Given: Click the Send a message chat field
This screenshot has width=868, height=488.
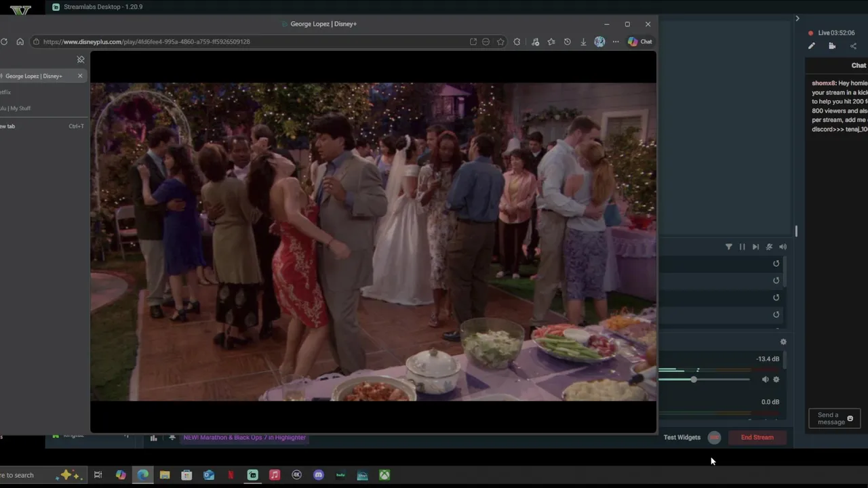Looking at the screenshot, I should point(834,419).
